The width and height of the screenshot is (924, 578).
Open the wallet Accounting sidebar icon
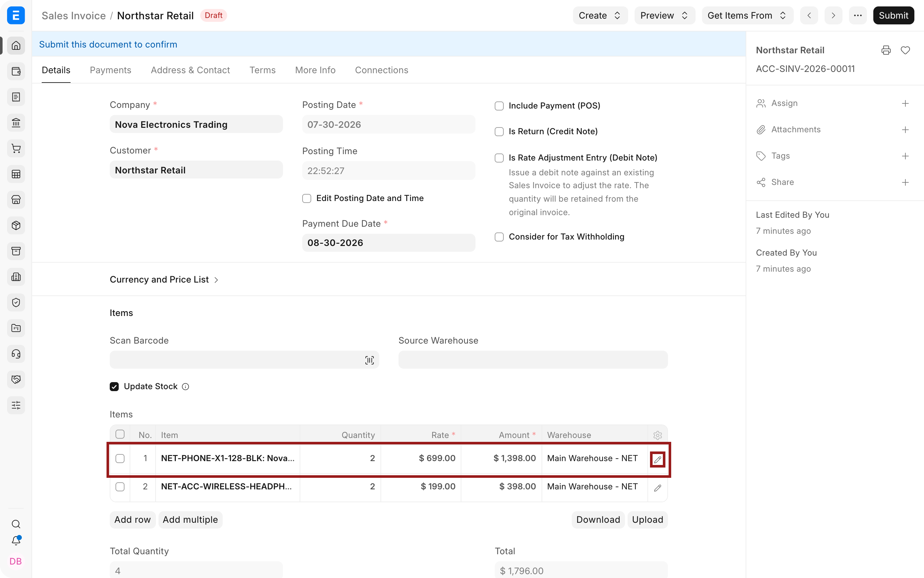[x=16, y=71]
